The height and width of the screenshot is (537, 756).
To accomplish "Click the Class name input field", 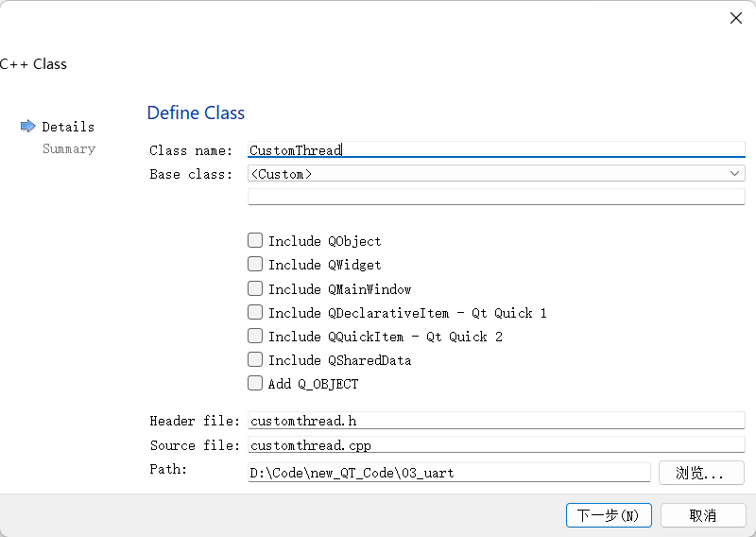I will pos(496,149).
